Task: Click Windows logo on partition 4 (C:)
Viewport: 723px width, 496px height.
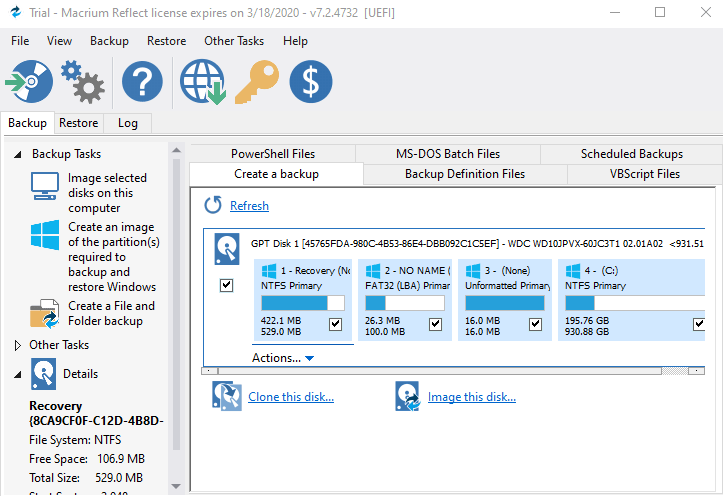Action: (573, 271)
